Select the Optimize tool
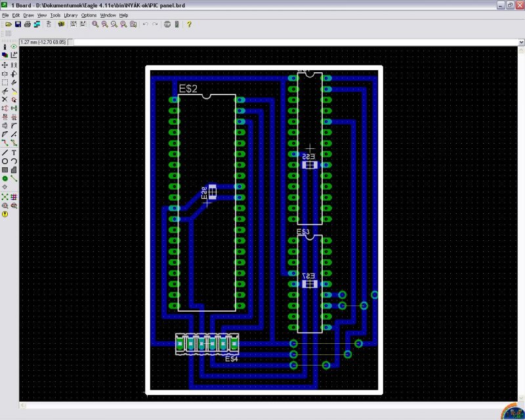This screenshot has height=420, width=525. click(14, 135)
